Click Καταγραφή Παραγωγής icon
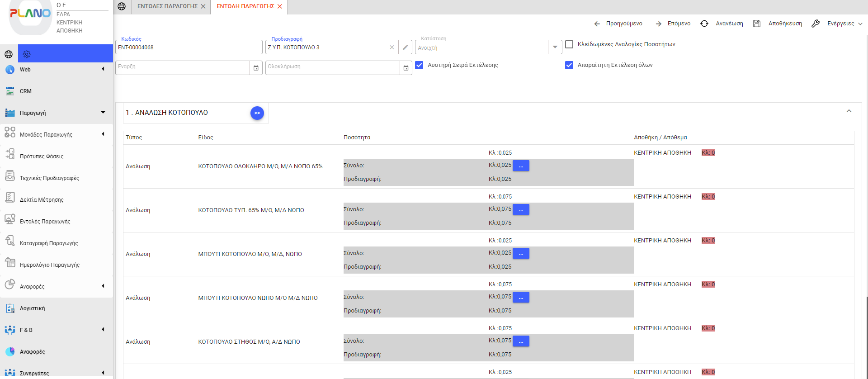Viewport: 868px width, 379px height. point(10,241)
